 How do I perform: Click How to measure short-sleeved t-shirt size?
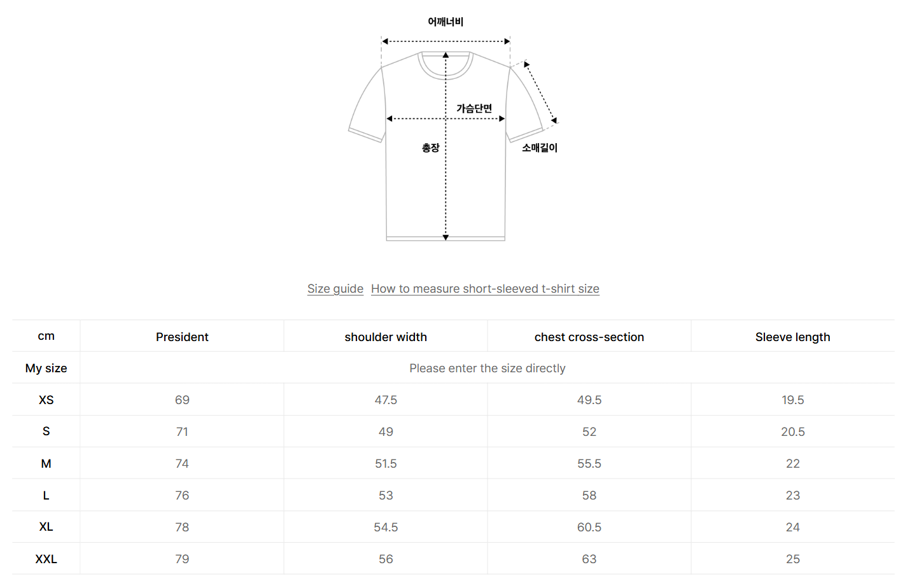485,288
